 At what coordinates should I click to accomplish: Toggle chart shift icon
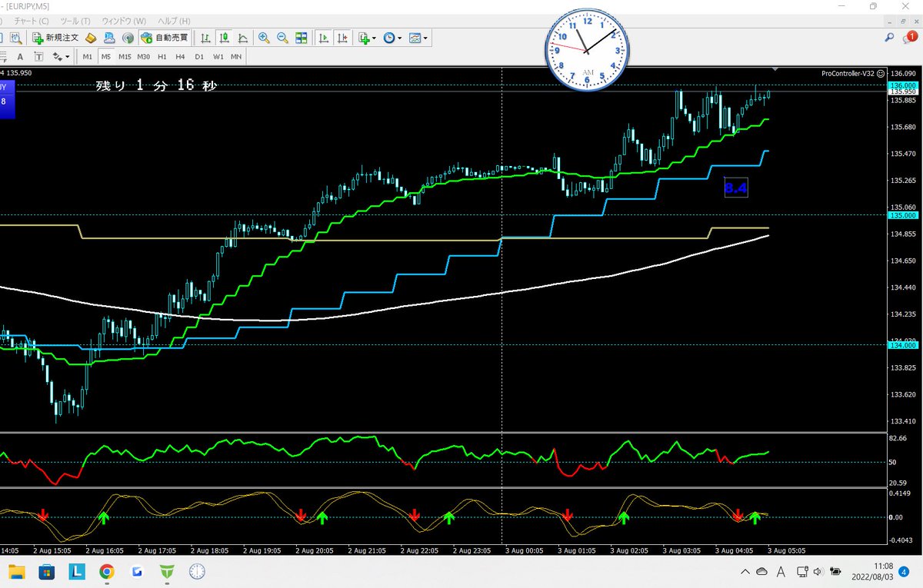point(342,37)
